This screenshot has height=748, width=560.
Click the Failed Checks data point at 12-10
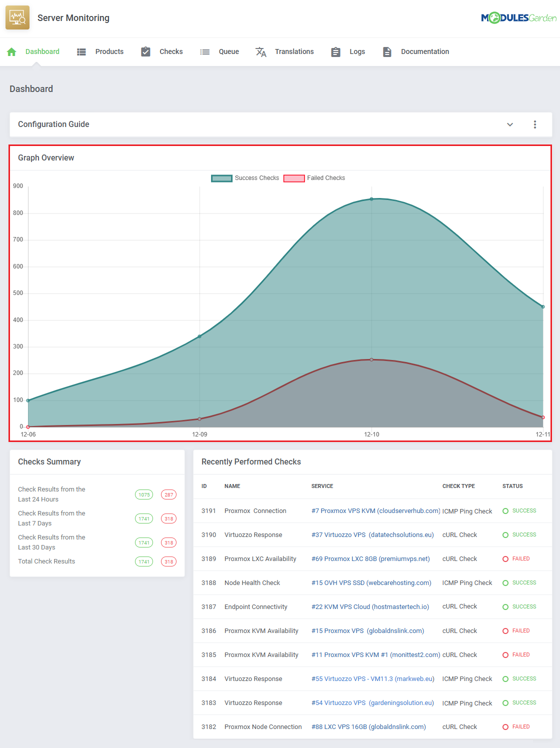371,359
